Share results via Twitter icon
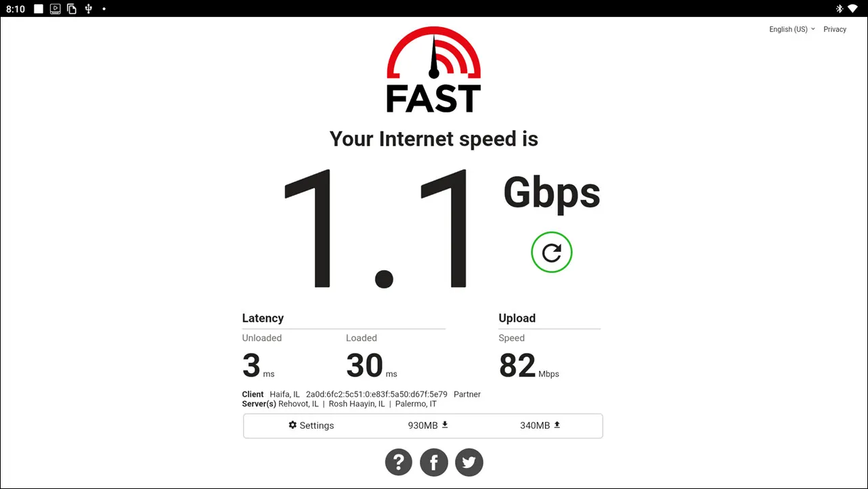Viewport: 868px width, 489px height. point(469,463)
